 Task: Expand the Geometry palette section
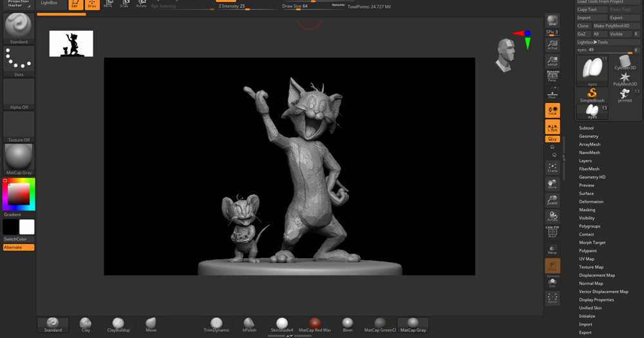pyautogui.click(x=589, y=136)
